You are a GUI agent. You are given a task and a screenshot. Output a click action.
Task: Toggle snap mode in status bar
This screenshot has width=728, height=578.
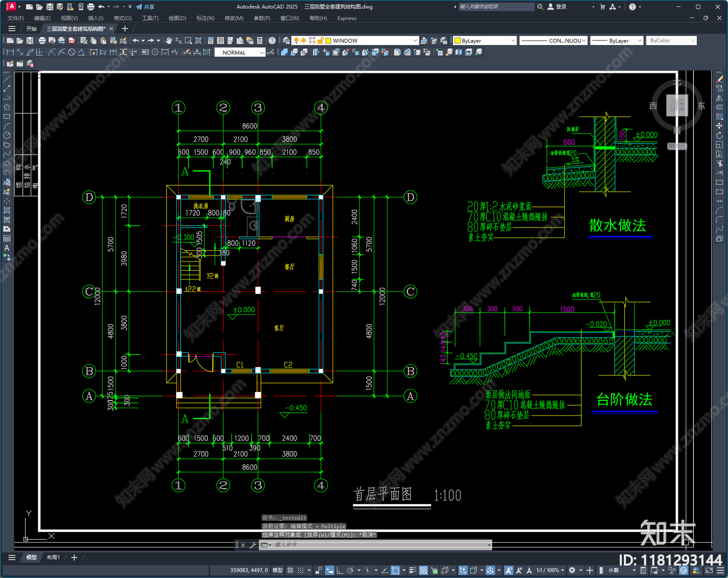coord(301,570)
